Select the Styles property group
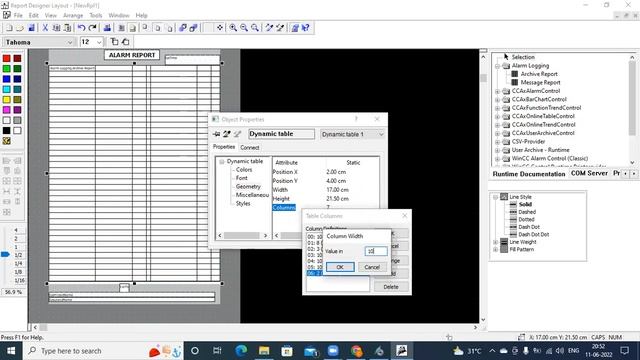Viewport: 640px width, 360px height. coord(243,203)
